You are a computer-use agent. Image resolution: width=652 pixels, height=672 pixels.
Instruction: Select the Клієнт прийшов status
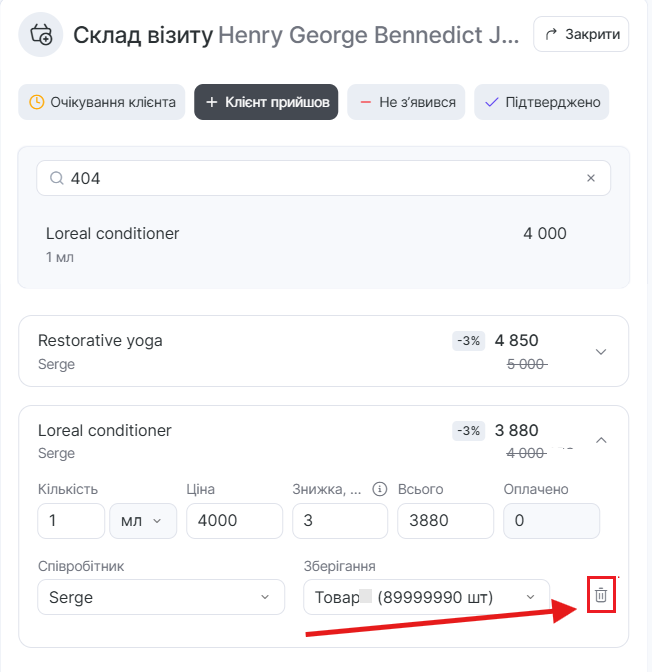point(267,102)
